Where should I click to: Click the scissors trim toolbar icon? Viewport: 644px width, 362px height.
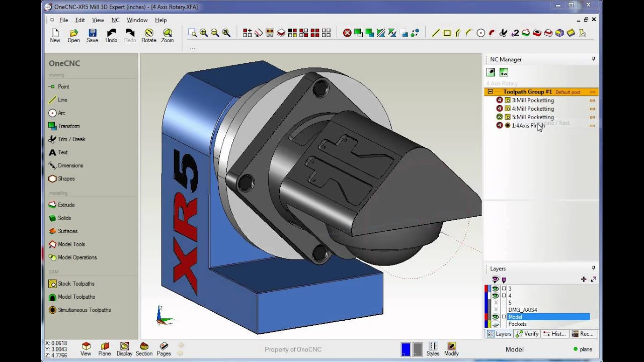[x=503, y=33]
